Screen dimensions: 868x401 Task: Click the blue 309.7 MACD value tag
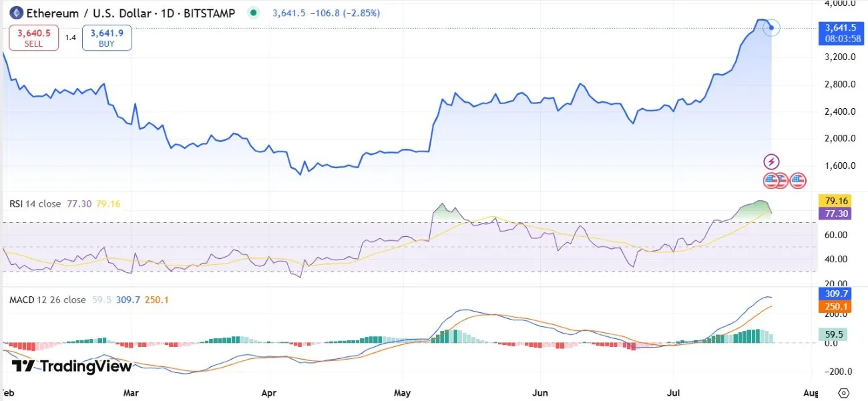click(x=836, y=293)
